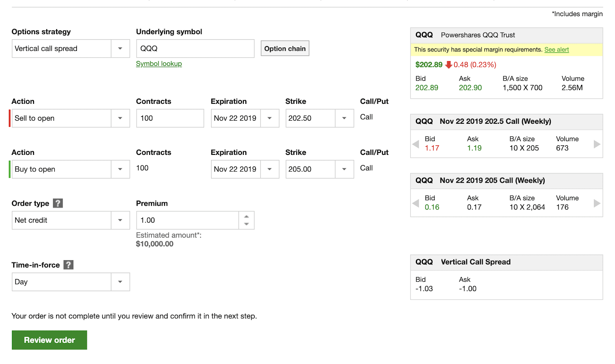Open the See alert margin link
The image size is (615, 364).
556,50
